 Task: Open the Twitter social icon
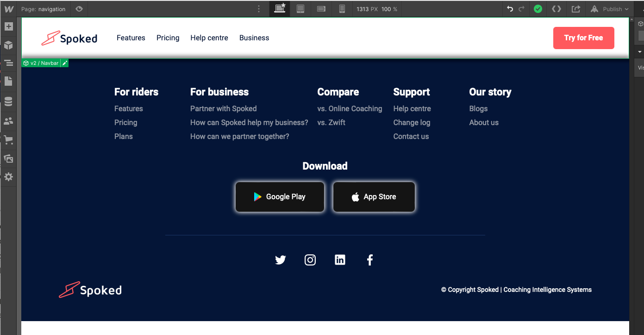click(x=281, y=260)
